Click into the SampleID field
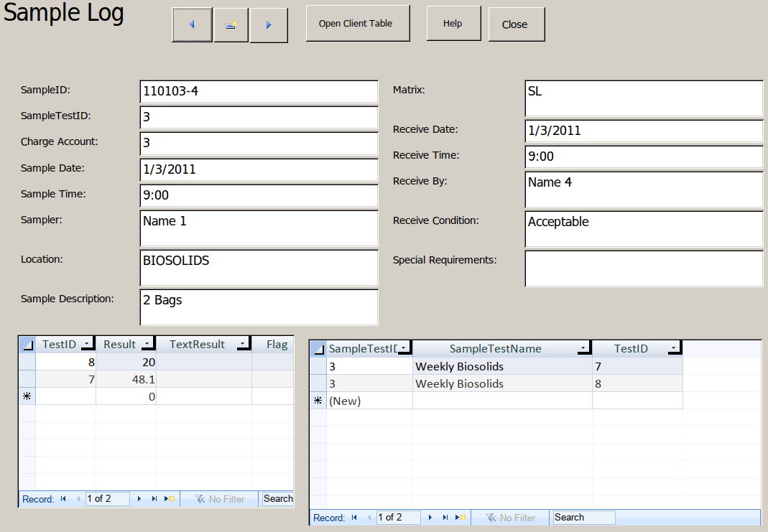This screenshot has height=532, width=768. pos(259,91)
